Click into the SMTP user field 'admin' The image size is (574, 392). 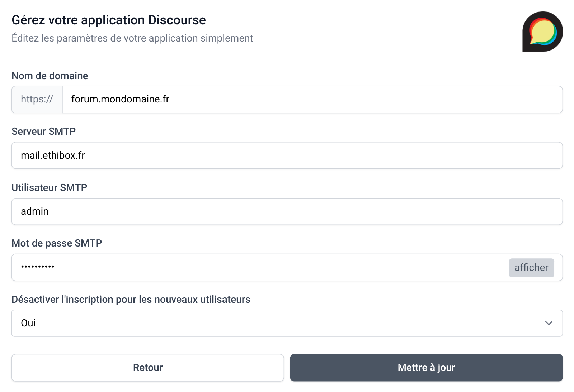tap(35, 211)
